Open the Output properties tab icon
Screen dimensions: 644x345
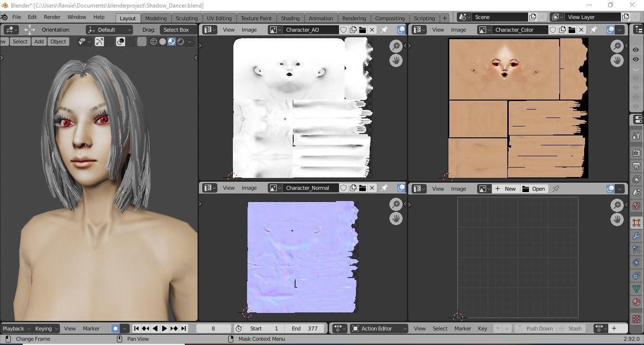point(636,166)
